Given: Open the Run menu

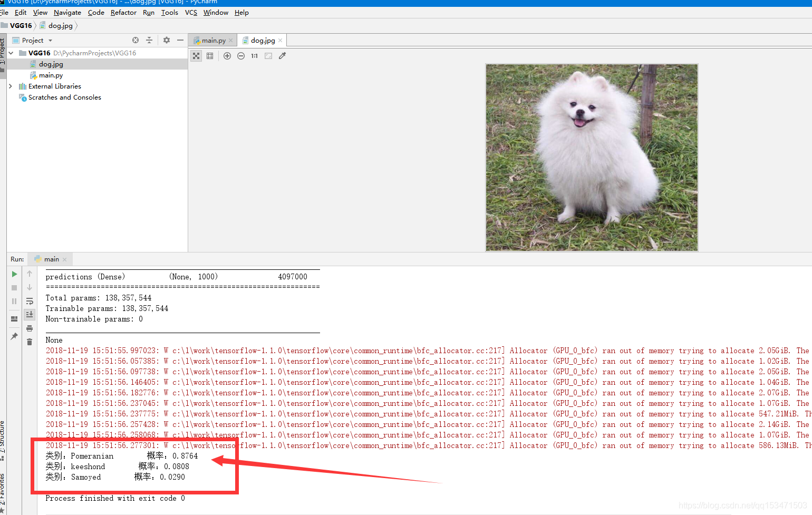Looking at the screenshot, I should click(x=149, y=13).
